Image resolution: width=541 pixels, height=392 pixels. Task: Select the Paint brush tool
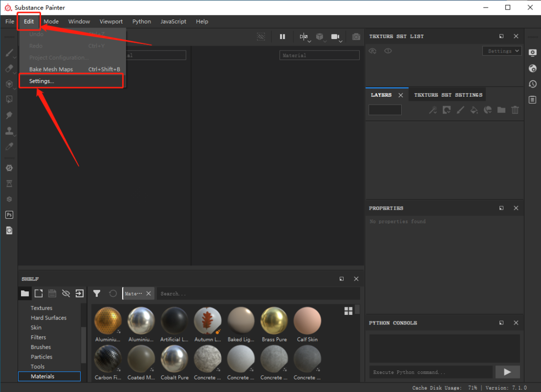(10, 53)
